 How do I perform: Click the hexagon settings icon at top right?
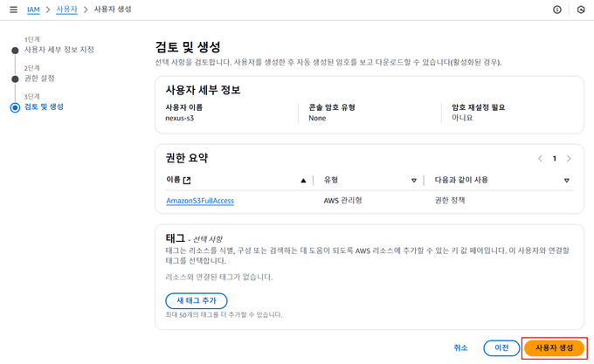click(581, 10)
